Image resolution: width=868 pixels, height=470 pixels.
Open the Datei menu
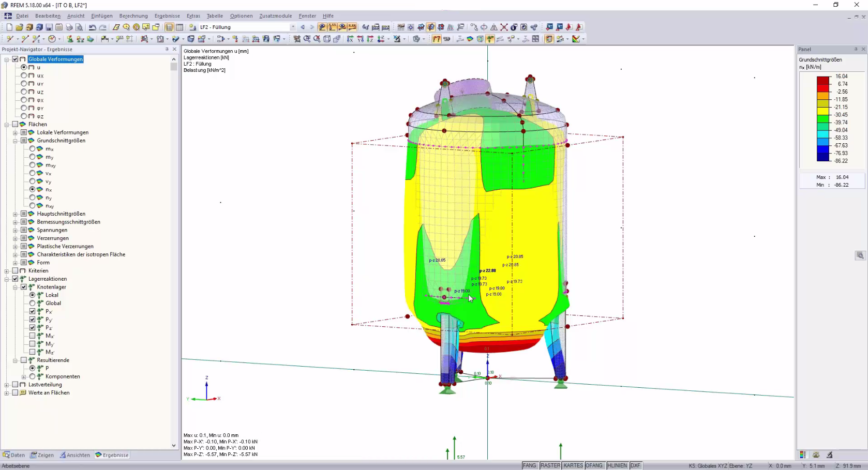tap(22, 16)
